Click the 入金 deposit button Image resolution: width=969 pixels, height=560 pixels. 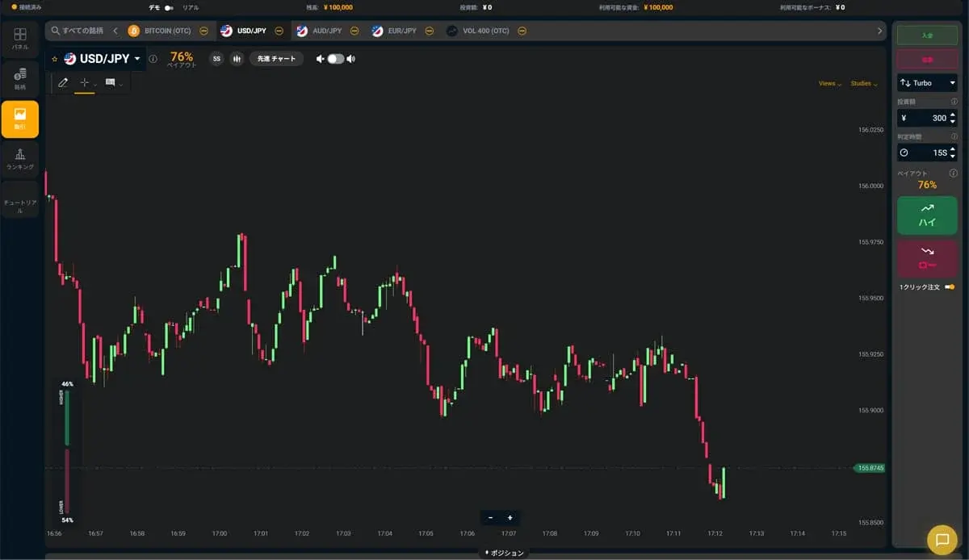(927, 35)
